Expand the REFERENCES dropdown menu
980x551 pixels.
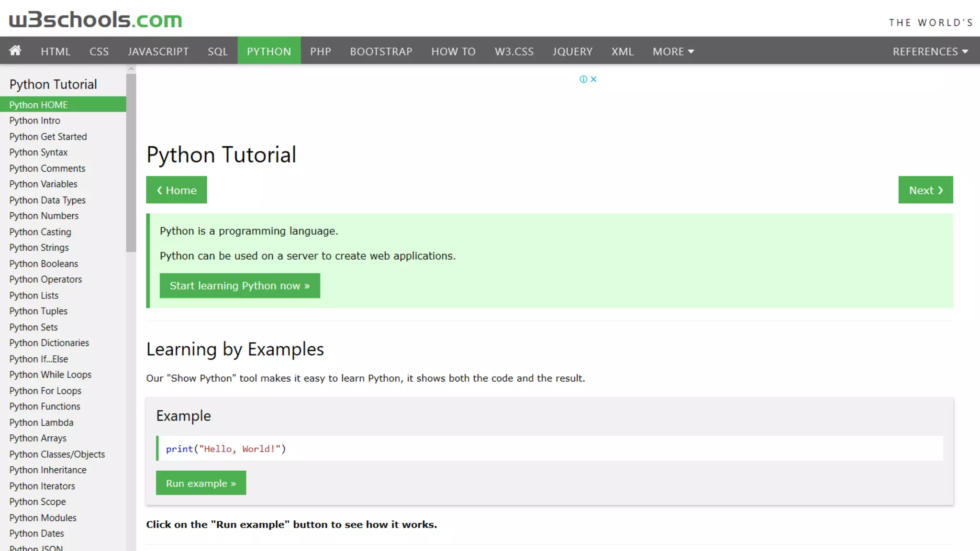[930, 51]
